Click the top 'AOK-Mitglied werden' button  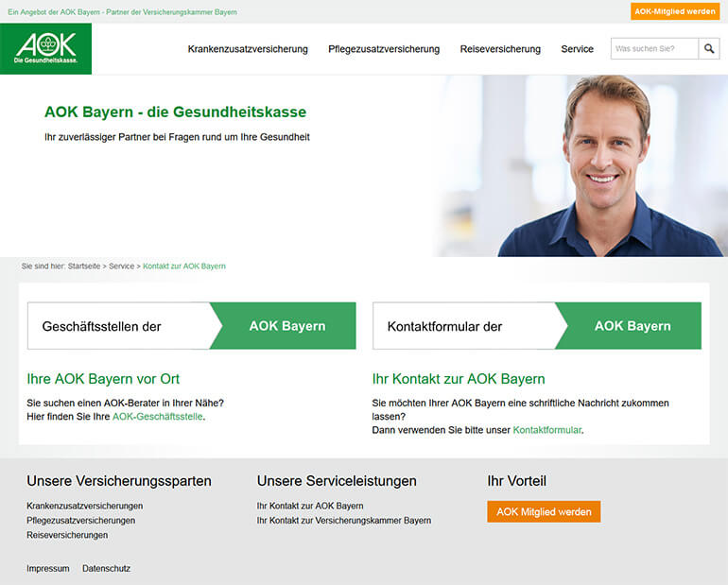tap(675, 11)
